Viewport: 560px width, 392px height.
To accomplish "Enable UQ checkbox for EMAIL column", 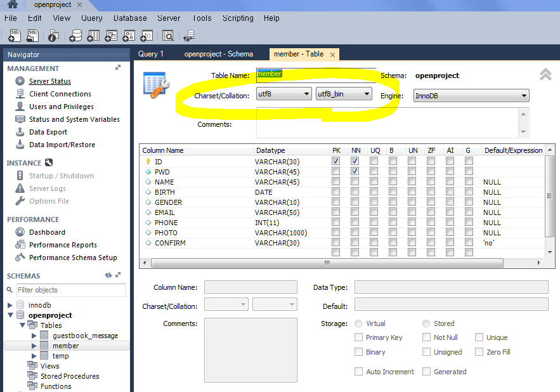I will 374,212.
